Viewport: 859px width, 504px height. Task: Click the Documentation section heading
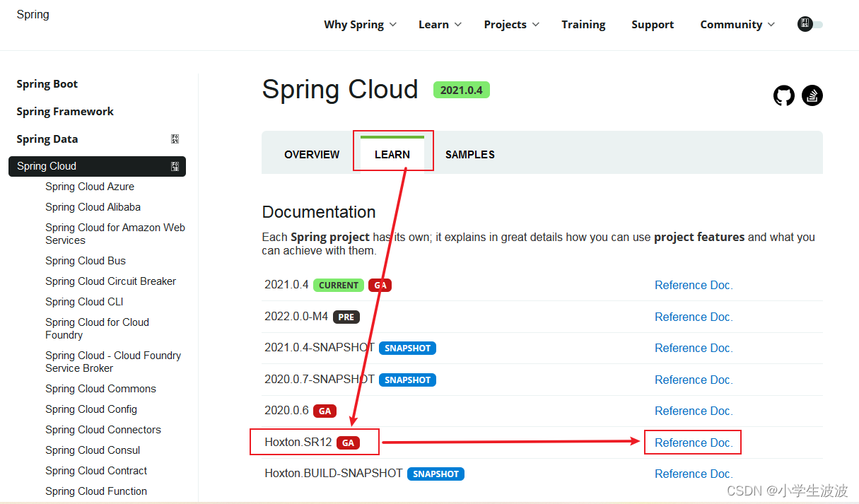(x=319, y=212)
